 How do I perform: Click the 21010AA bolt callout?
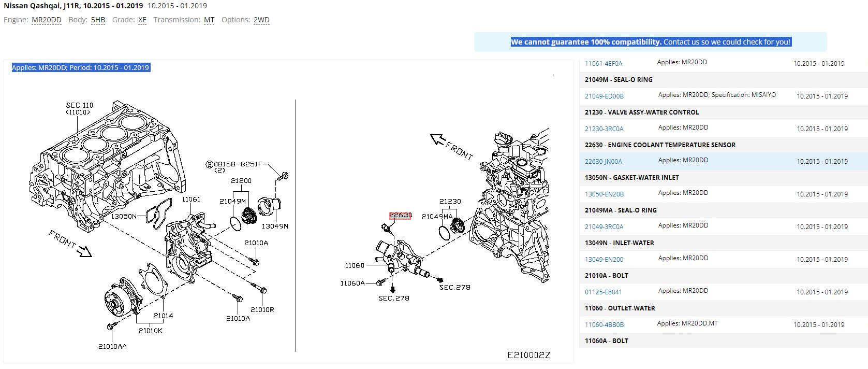(x=112, y=346)
